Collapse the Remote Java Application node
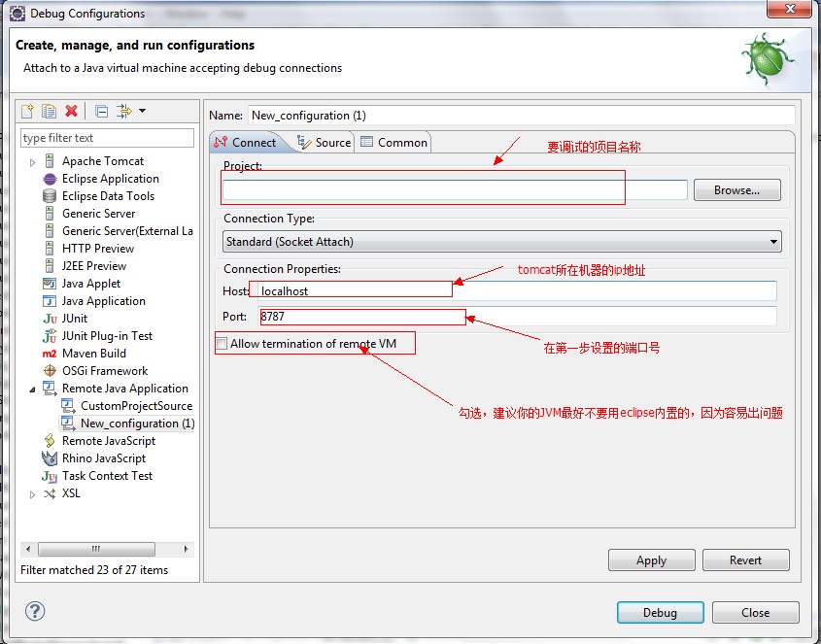The height and width of the screenshot is (644, 821). coord(33,389)
